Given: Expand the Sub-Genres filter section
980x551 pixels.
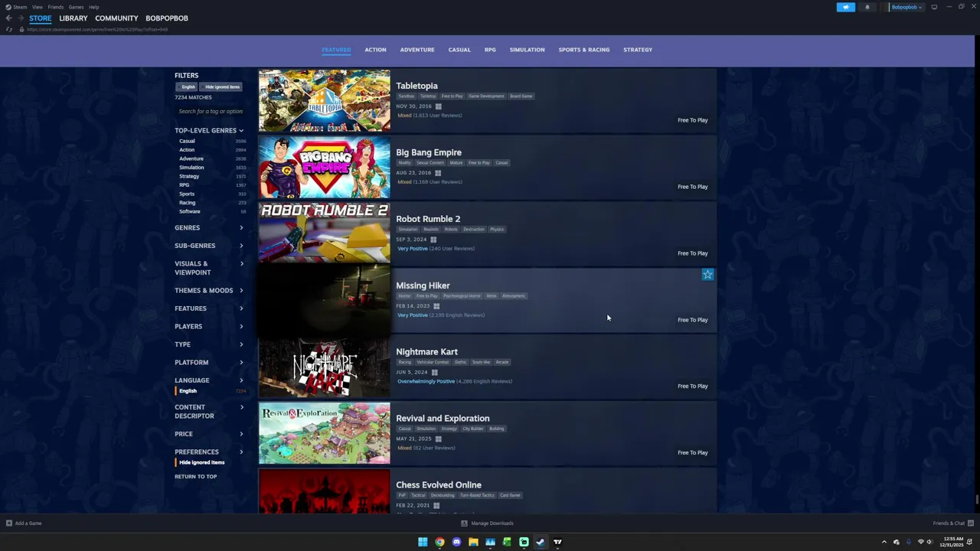Looking at the screenshot, I should (209, 246).
